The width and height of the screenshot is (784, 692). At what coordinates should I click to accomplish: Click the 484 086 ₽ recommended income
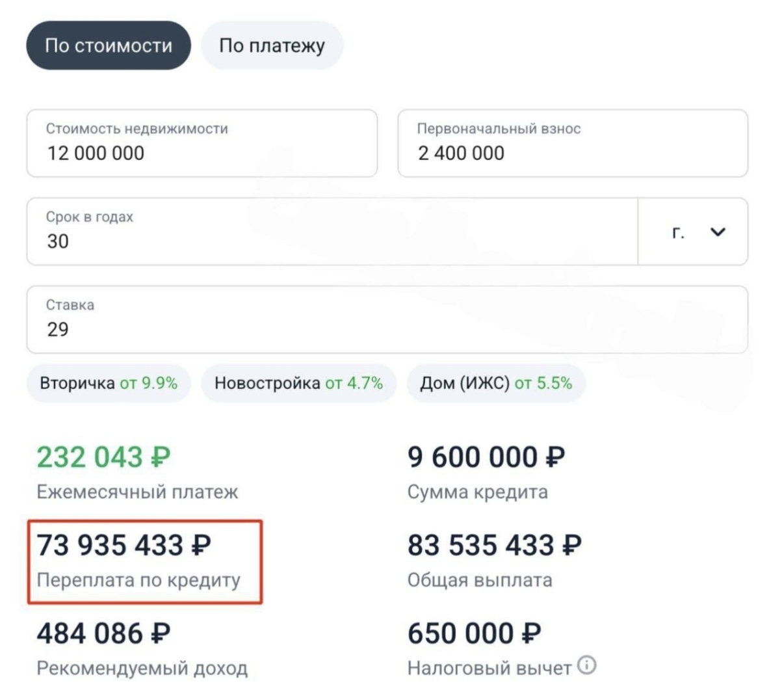point(103,633)
